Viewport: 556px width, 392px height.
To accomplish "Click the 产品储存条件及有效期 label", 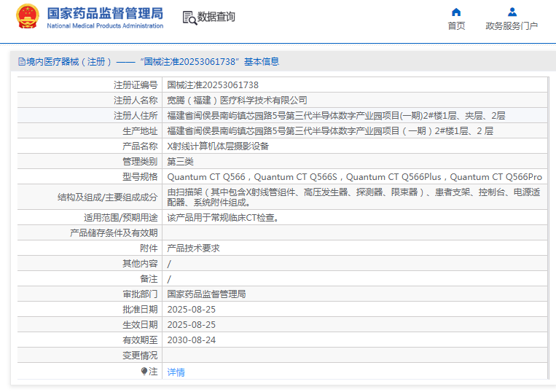I will tap(114, 233).
